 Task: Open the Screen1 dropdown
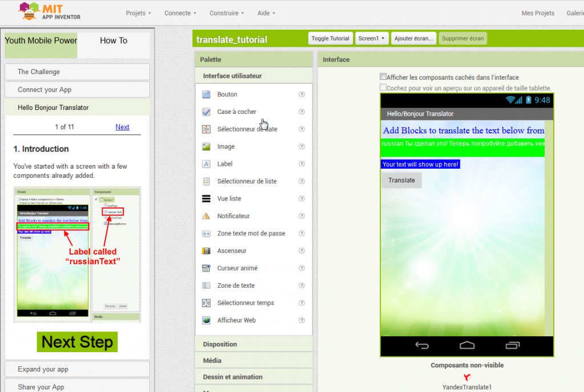point(371,39)
